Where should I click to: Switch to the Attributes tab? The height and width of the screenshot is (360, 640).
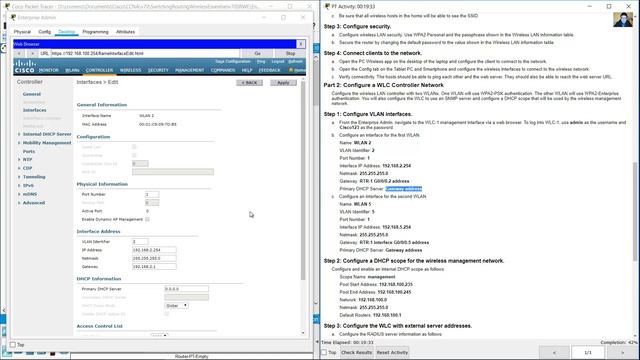coord(125,32)
